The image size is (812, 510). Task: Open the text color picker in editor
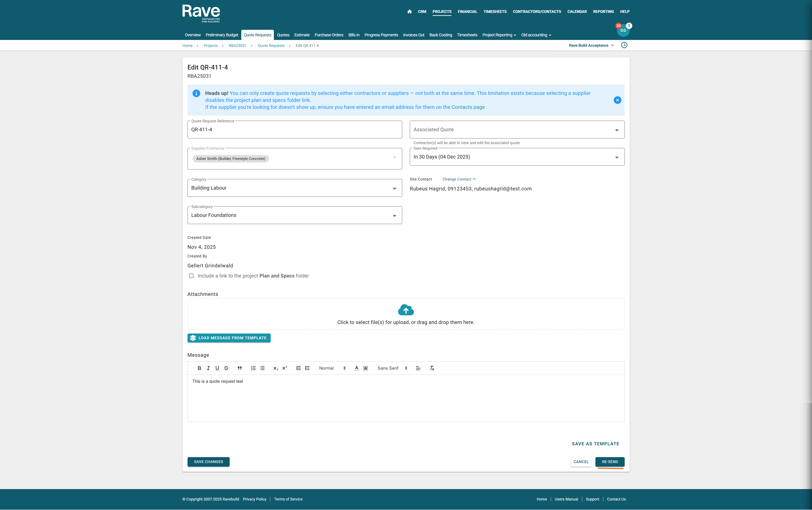[357, 368]
